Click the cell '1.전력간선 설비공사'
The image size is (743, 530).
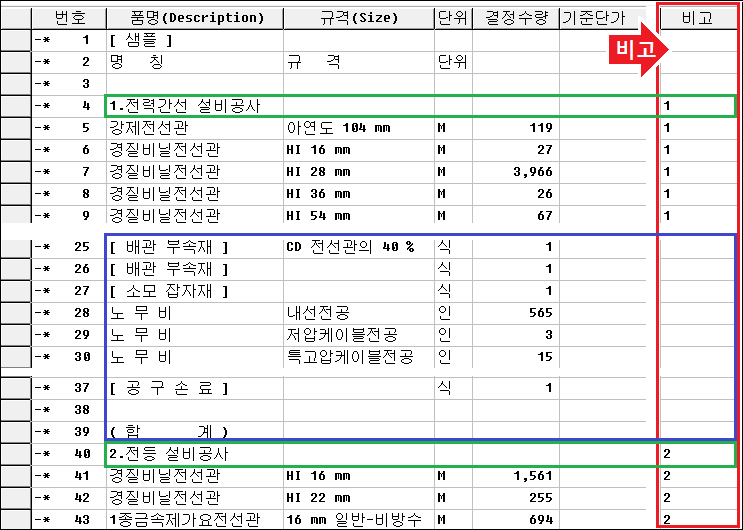point(195,106)
